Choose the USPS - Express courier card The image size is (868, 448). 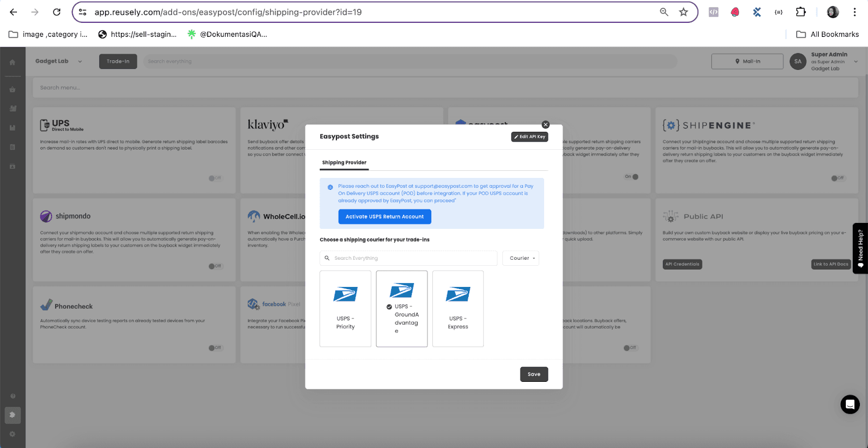coord(458,309)
